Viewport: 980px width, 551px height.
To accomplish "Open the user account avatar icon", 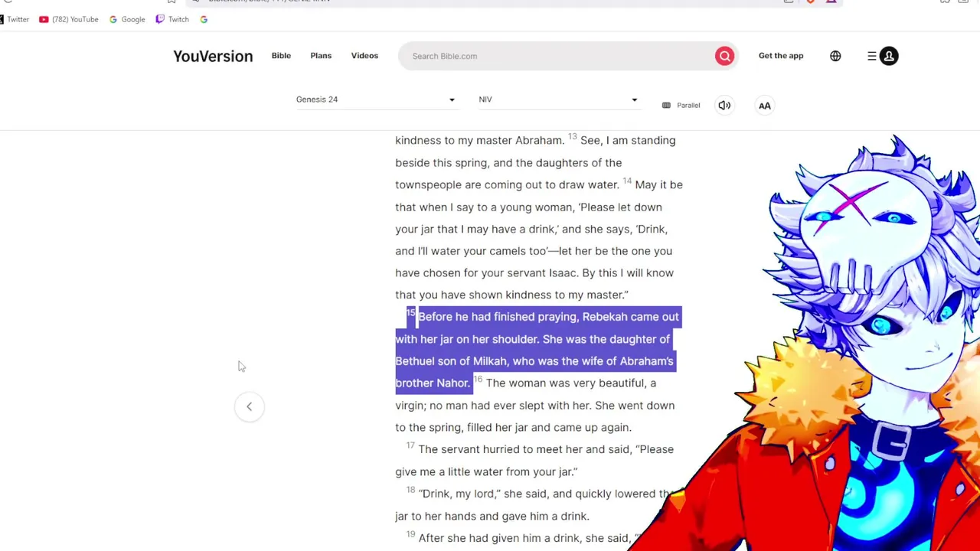I will tap(889, 56).
